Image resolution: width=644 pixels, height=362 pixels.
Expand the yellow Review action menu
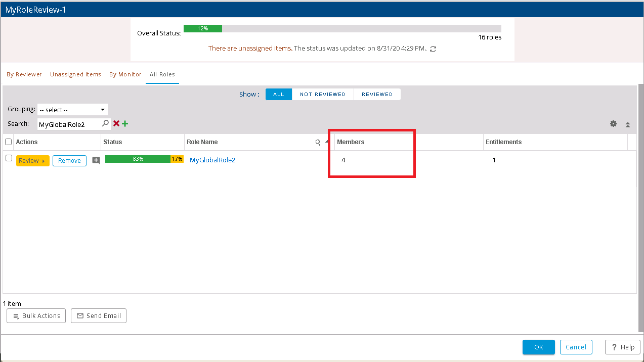pos(32,161)
